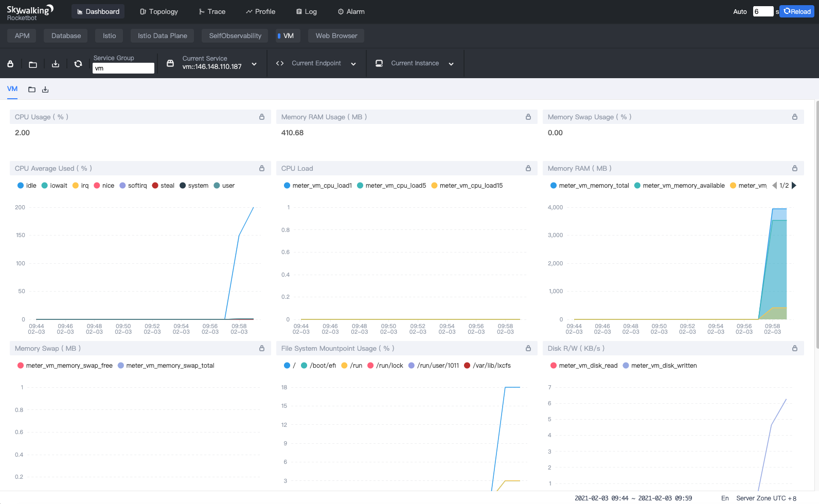
Task: Click the refresh arrows icon in the toolbar
Action: (78, 64)
